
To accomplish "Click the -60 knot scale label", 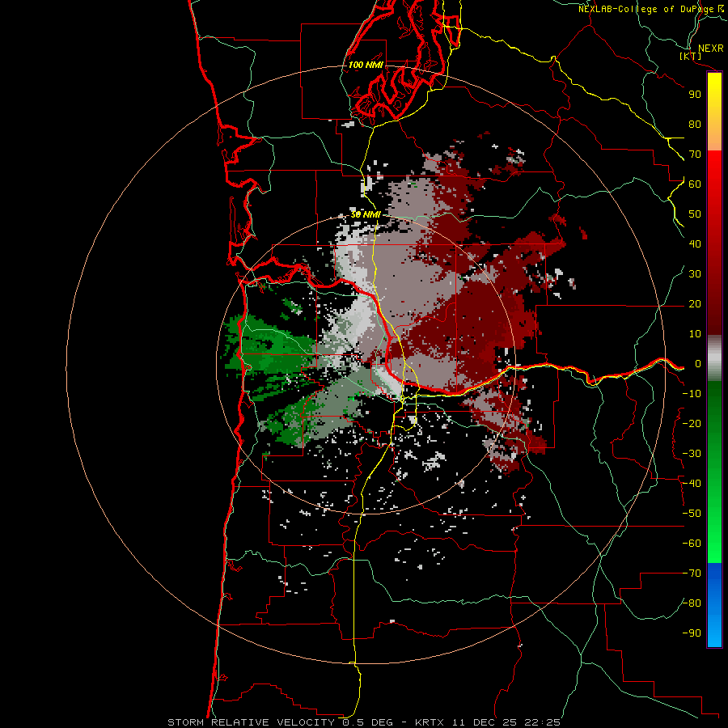I will tap(692, 544).
